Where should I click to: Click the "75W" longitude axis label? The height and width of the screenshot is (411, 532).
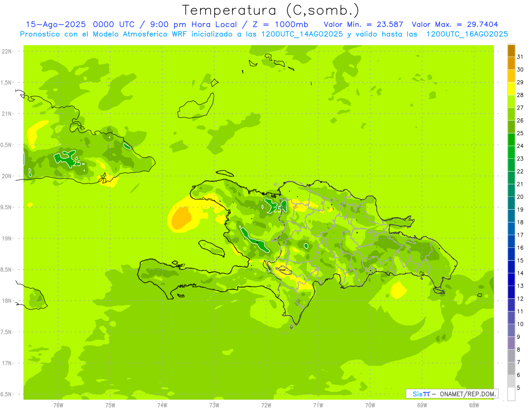(110, 405)
